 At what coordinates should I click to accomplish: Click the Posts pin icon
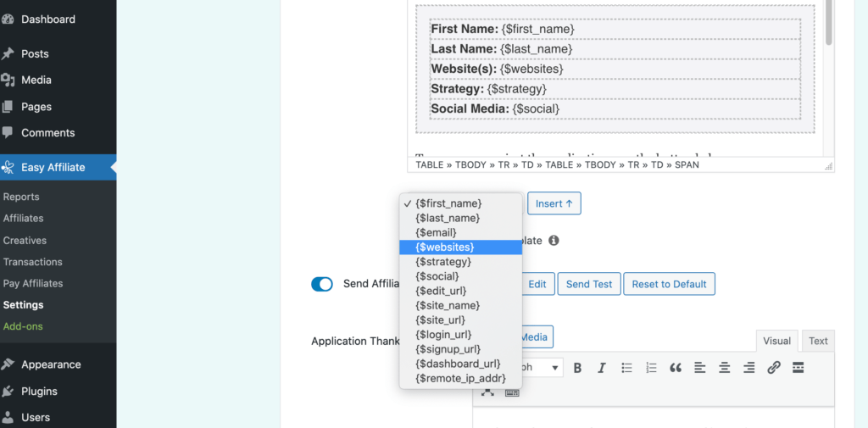point(7,53)
